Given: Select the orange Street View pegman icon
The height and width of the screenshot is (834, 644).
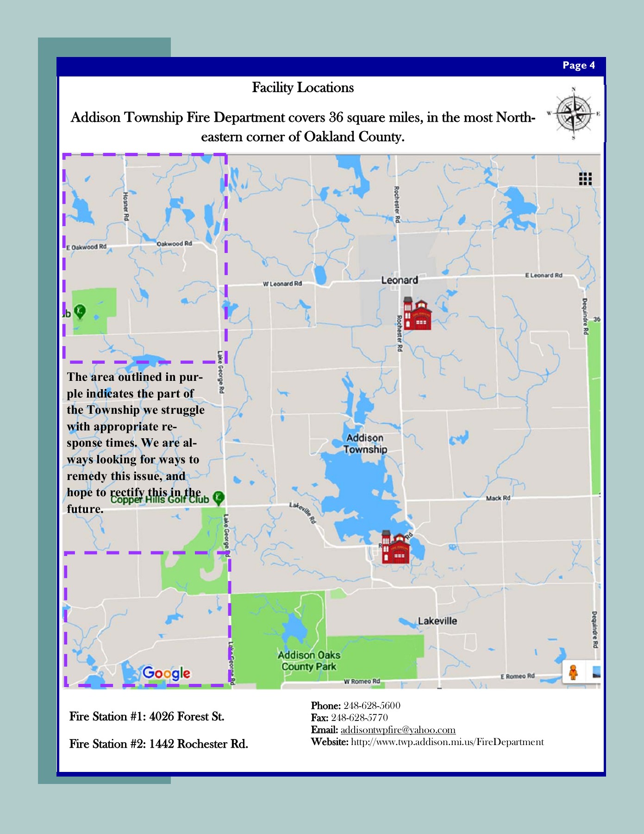Looking at the screenshot, I should click(573, 672).
